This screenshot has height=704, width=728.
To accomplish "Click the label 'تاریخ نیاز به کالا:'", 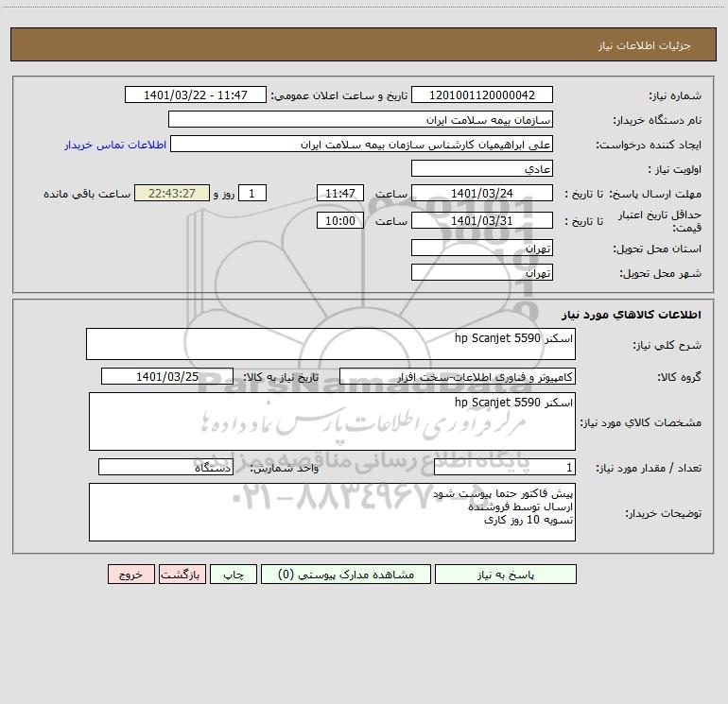I will point(282,377).
